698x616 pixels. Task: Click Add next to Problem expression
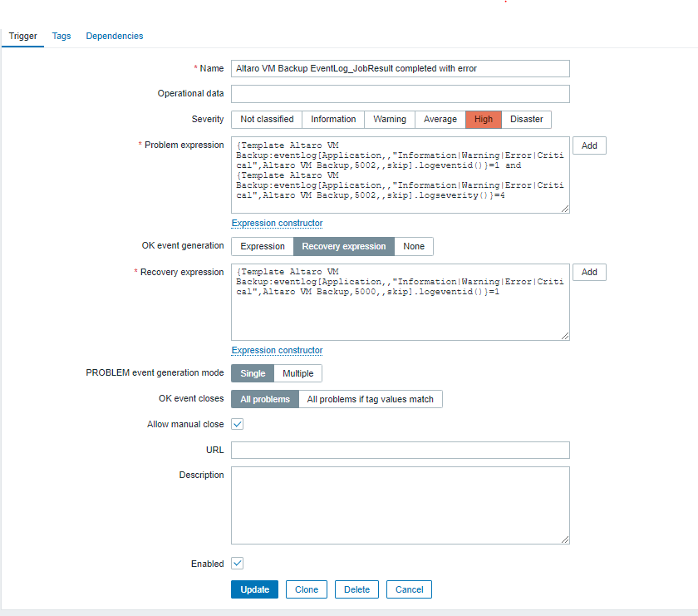pyautogui.click(x=589, y=145)
